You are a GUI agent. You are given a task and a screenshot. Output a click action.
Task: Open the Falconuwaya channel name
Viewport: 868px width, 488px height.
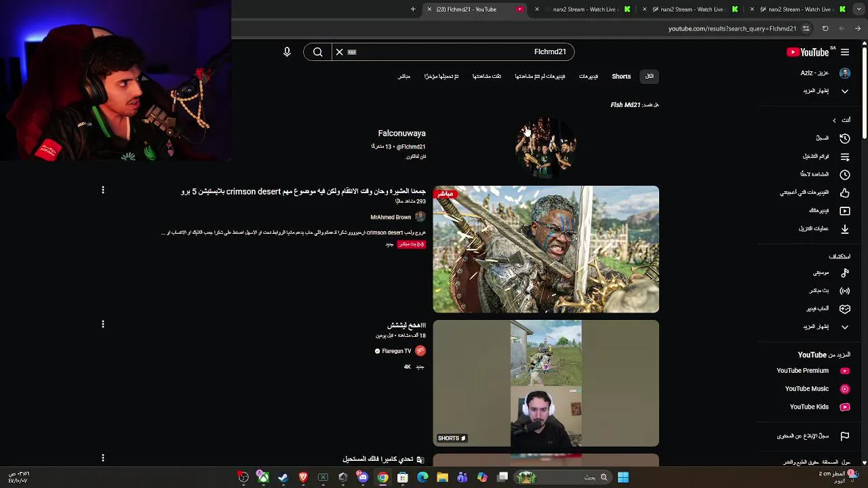coord(401,134)
